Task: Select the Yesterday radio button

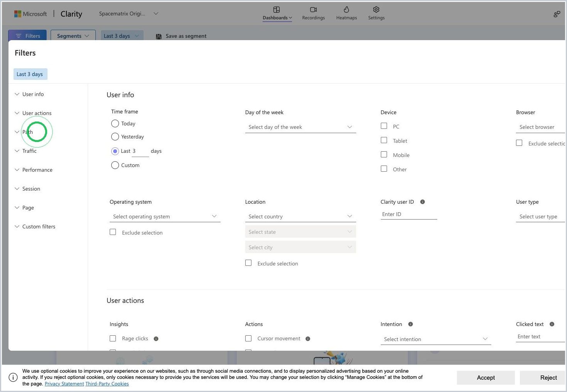Action: coord(115,137)
